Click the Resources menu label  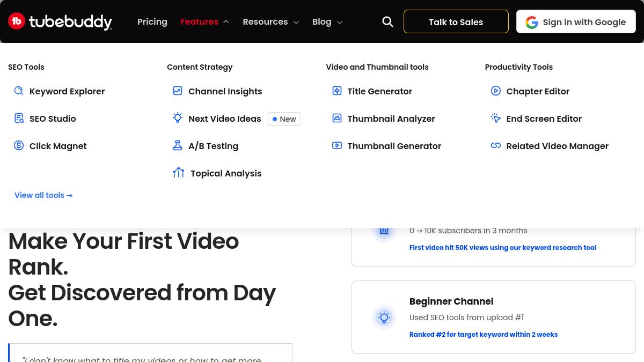[265, 21]
